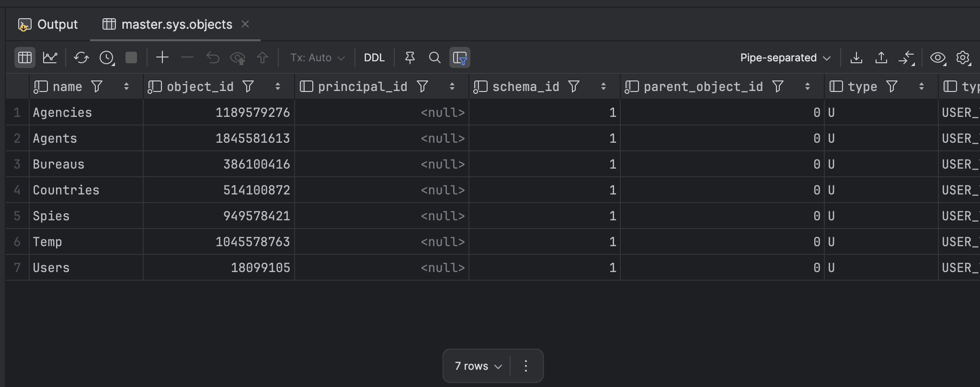Screen dimensions: 980x387
Task: Click the import data upload icon
Action: (881, 58)
